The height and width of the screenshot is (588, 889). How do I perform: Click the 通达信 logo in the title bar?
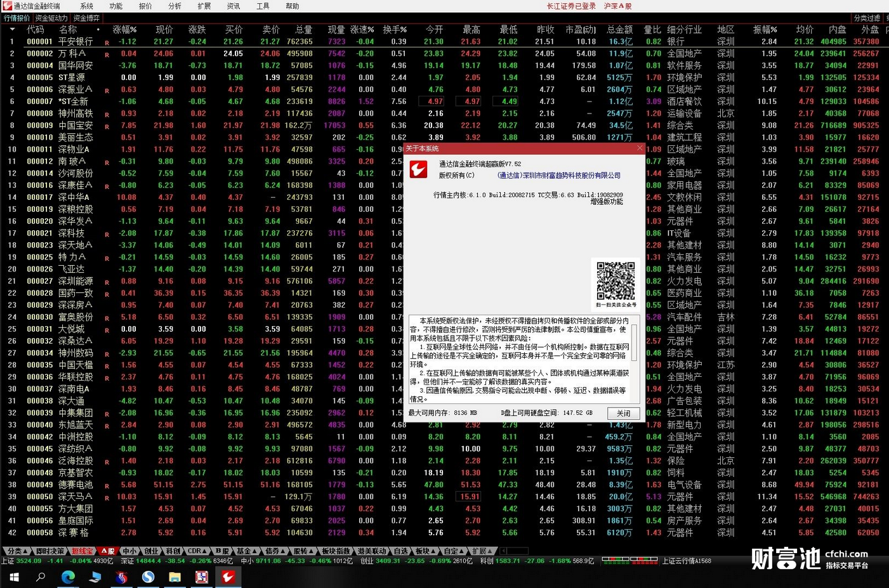tap(7, 6)
